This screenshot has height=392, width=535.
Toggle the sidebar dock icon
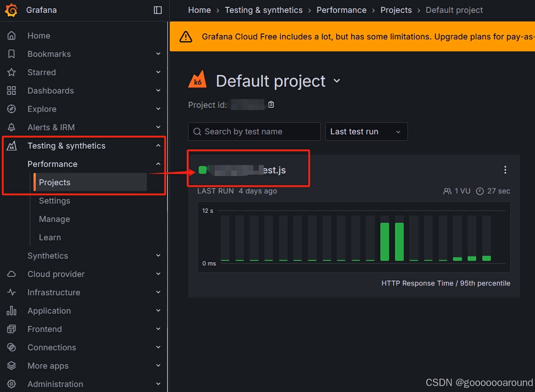tap(158, 10)
